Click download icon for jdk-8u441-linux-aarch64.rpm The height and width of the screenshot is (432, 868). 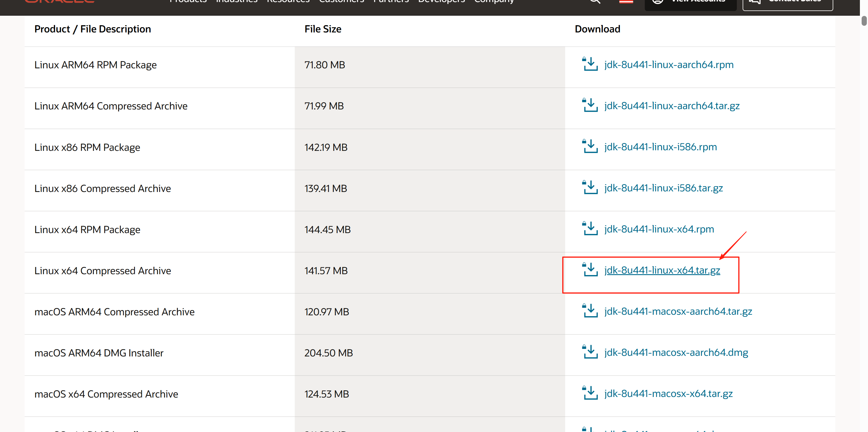click(590, 64)
